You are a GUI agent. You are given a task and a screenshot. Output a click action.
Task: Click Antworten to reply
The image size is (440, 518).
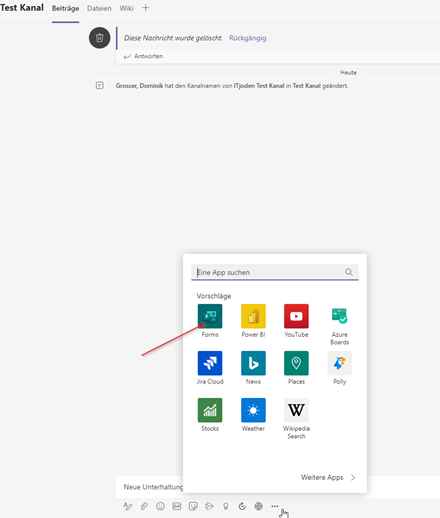143,56
